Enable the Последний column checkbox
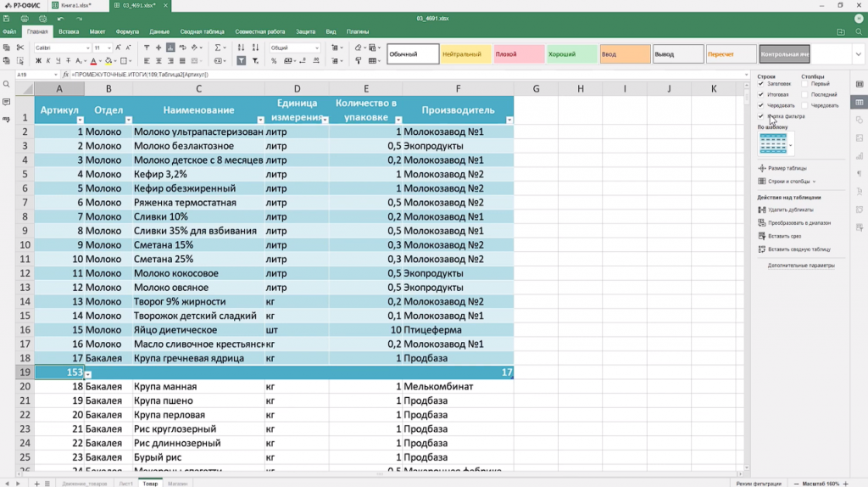This screenshot has height=487, width=868. [804, 95]
